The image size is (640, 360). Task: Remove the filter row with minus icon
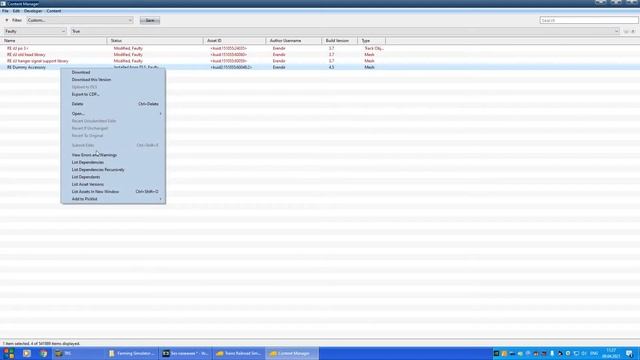point(626,31)
